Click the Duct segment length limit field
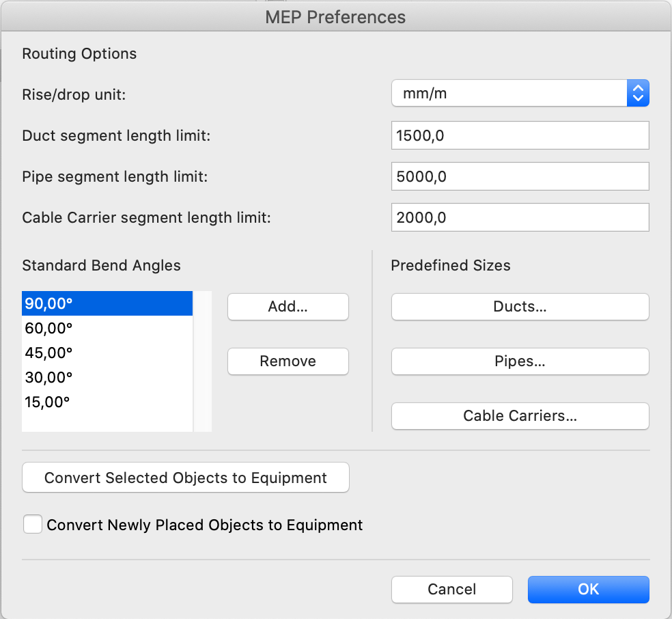The width and height of the screenshot is (672, 619). pos(520,135)
